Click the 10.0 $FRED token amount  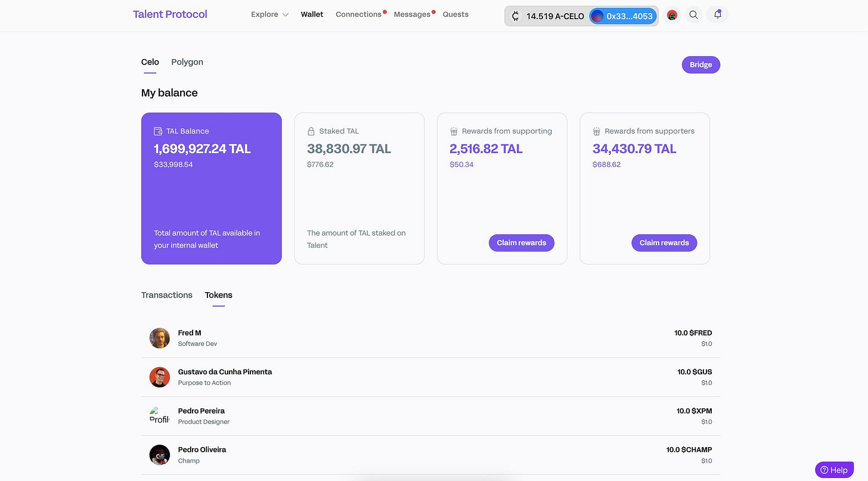[x=693, y=333]
